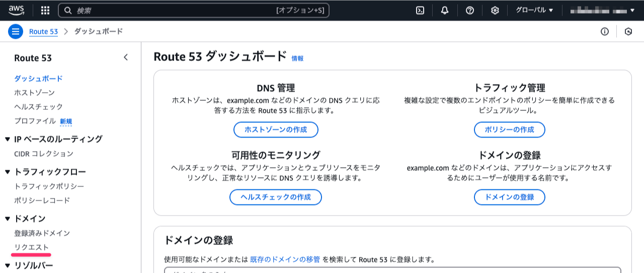Focus the AWS 検索 search field

194,10
